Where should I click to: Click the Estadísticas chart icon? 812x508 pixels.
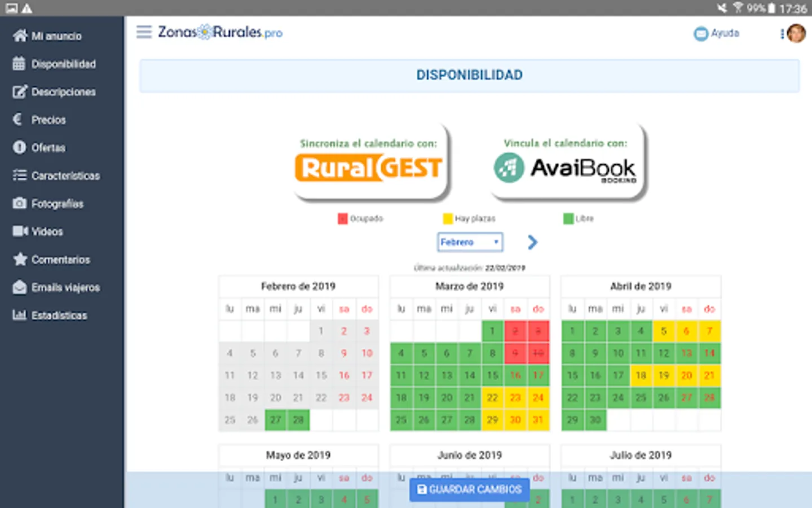click(x=20, y=315)
